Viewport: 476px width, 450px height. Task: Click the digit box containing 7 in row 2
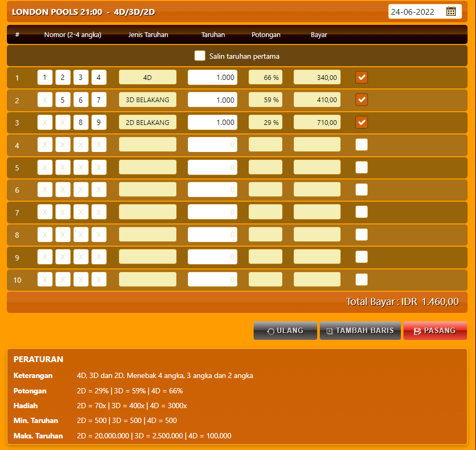[98, 100]
